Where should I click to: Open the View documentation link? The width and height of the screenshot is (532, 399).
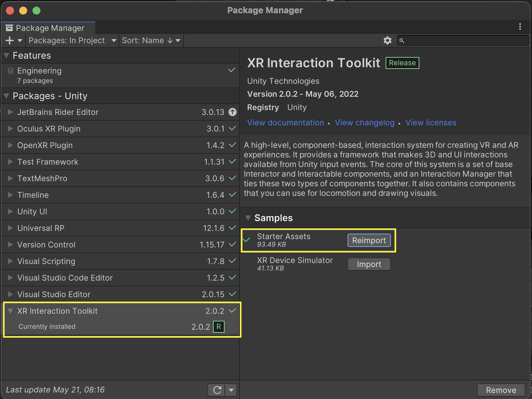[x=286, y=123]
